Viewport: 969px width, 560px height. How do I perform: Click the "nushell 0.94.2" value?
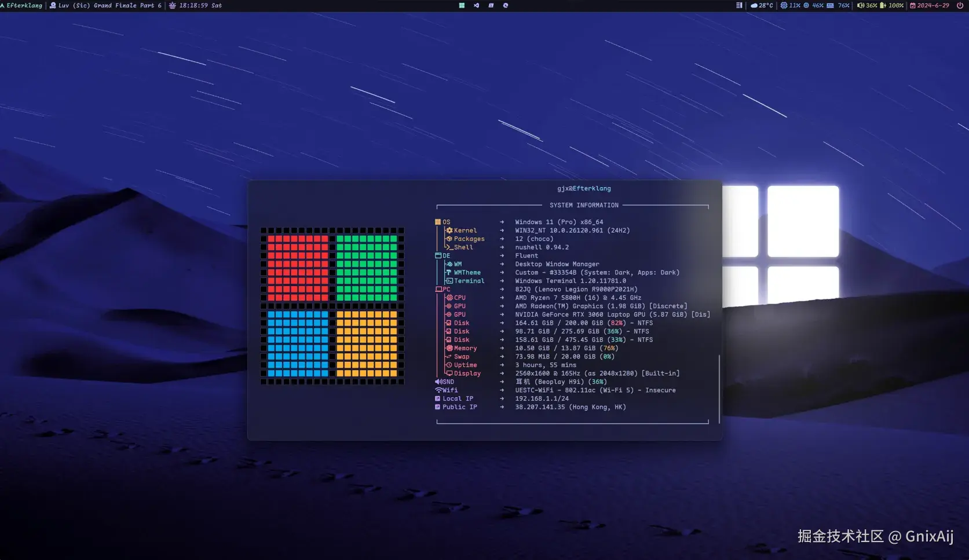click(x=542, y=247)
